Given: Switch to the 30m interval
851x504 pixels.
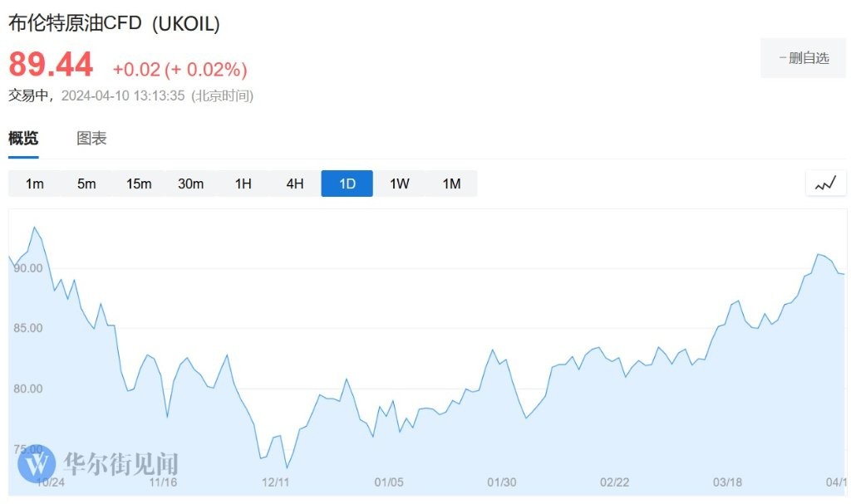Looking at the screenshot, I should (190, 183).
